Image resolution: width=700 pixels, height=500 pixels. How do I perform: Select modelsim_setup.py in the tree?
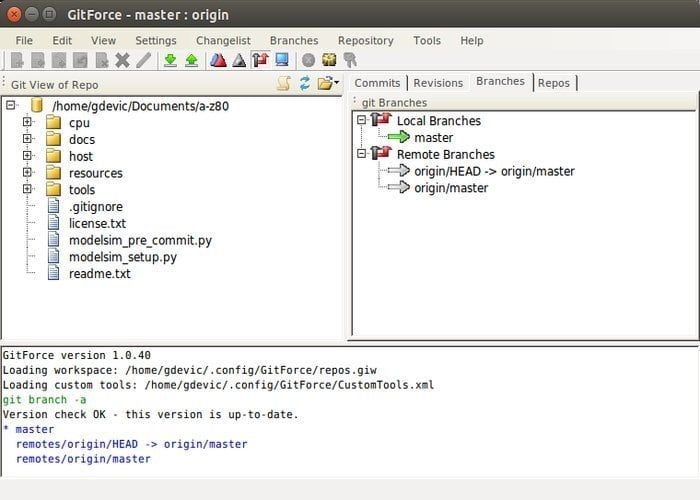(123, 257)
